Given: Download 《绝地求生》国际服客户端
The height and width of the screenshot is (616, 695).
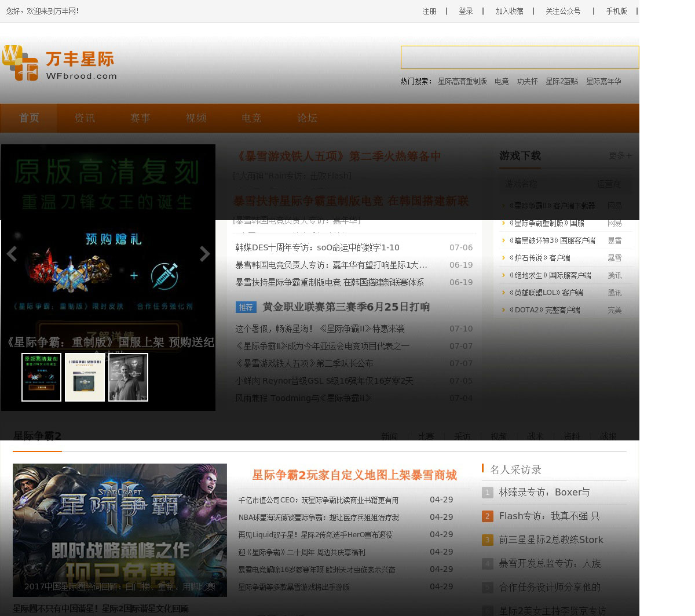Looking at the screenshot, I should [x=550, y=275].
